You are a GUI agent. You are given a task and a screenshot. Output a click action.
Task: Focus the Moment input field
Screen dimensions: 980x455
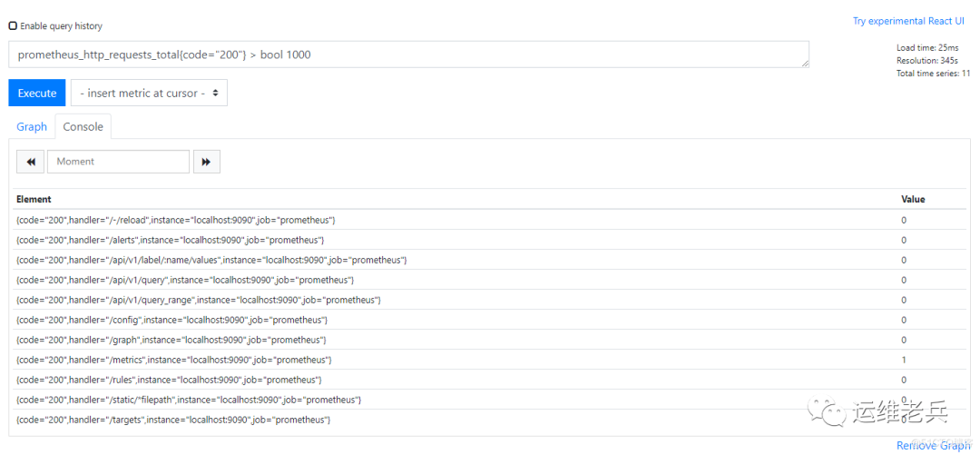pos(118,162)
